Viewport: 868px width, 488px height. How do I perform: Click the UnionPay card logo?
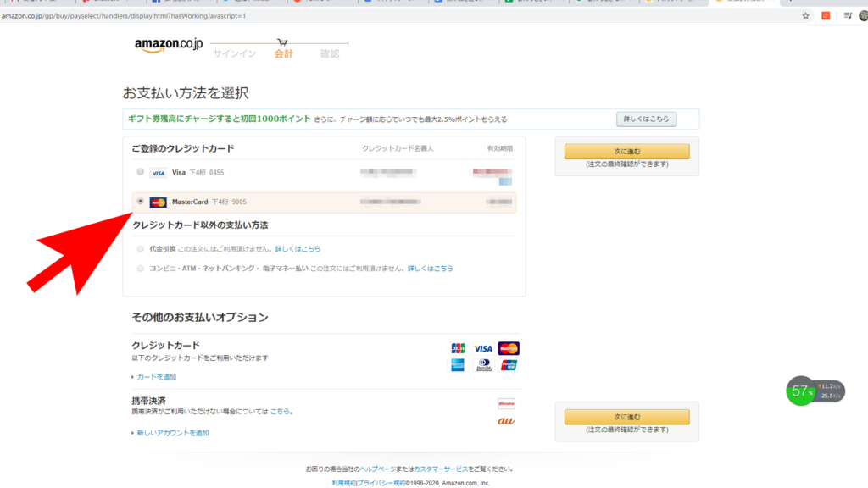click(x=509, y=365)
